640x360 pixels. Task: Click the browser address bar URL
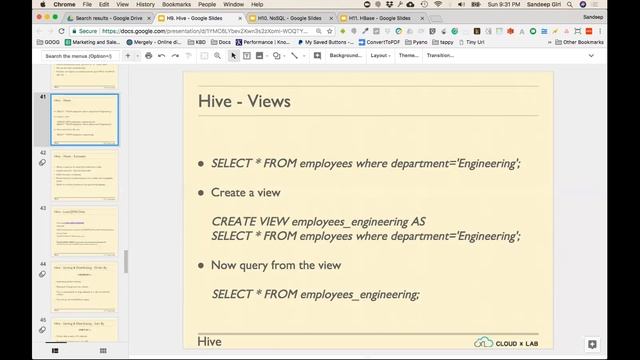[204, 31]
